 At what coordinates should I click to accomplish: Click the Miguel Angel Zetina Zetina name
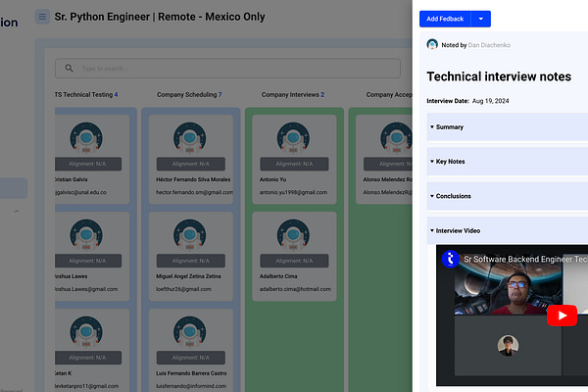tap(188, 276)
